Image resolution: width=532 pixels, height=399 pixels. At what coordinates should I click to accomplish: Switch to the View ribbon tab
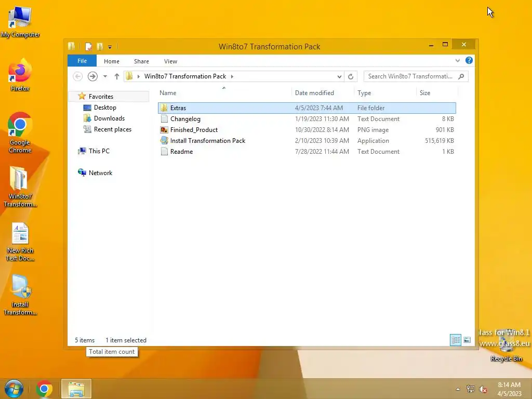[170, 61]
